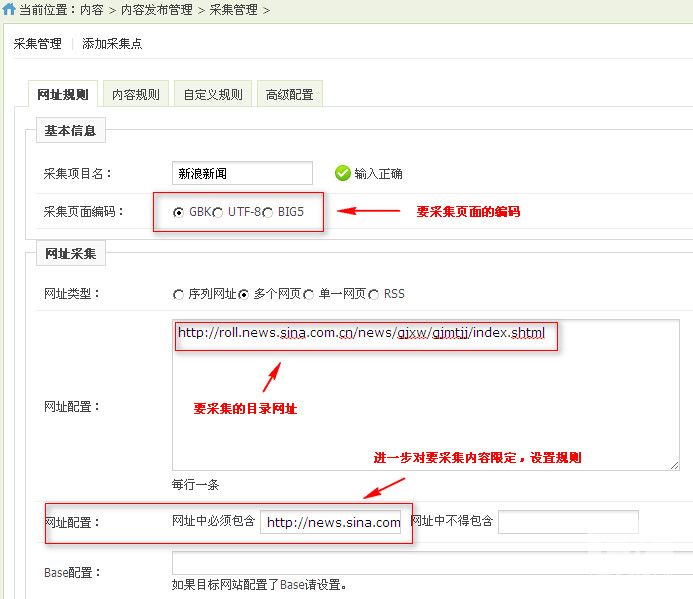Image resolution: width=693 pixels, height=599 pixels.
Task: Click the Base配置 input field
Action: click(x=430, y=563)
